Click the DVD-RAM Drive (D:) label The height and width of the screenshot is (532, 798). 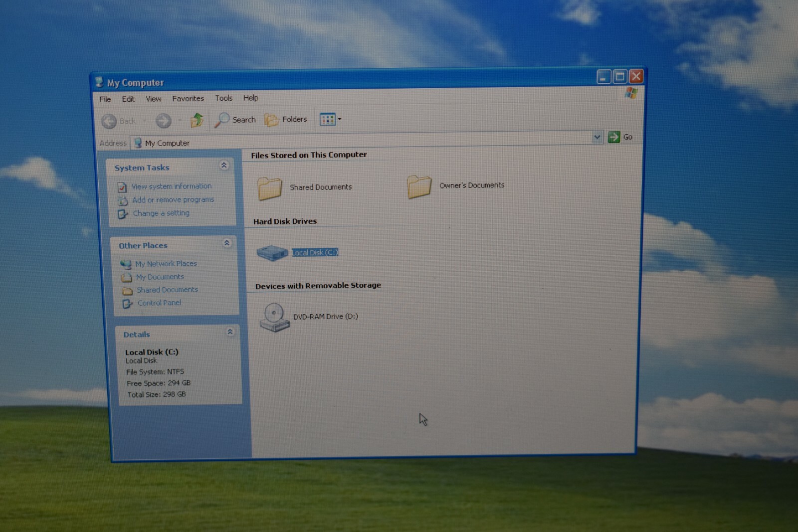click(325, 317)
